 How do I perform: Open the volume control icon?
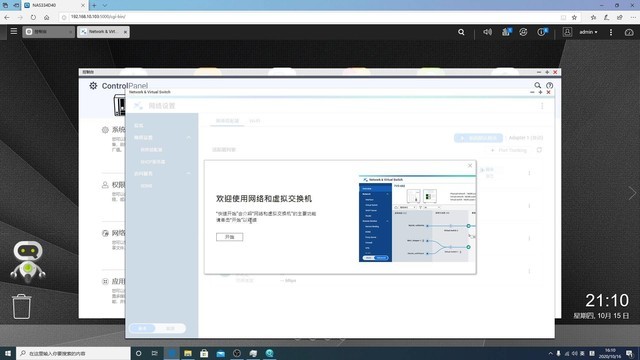487,32
